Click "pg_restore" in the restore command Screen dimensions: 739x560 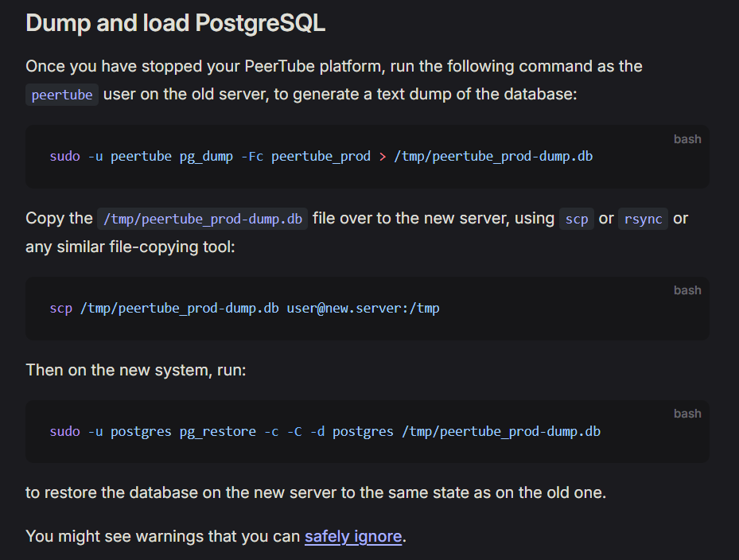click(x=218, y=432)
